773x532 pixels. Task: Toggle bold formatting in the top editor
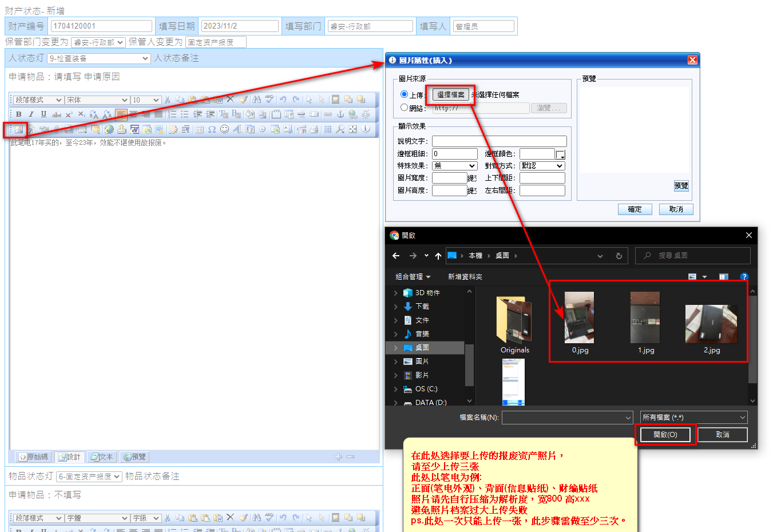[x=19, y=114]
